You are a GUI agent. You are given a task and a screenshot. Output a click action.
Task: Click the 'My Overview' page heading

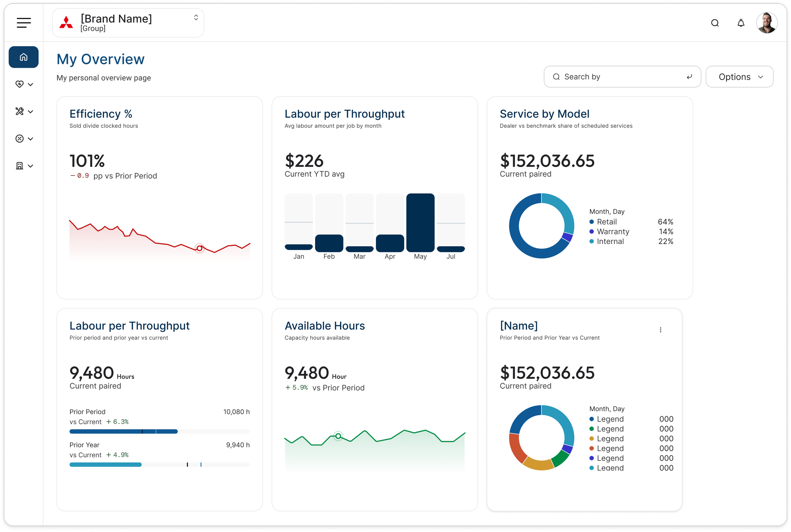[x=100, y=59]
